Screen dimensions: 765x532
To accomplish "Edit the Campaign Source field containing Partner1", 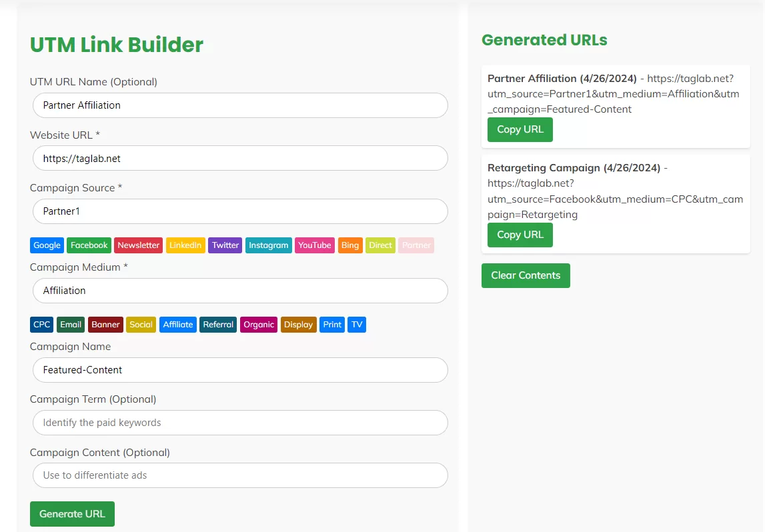I will (240, 211).
